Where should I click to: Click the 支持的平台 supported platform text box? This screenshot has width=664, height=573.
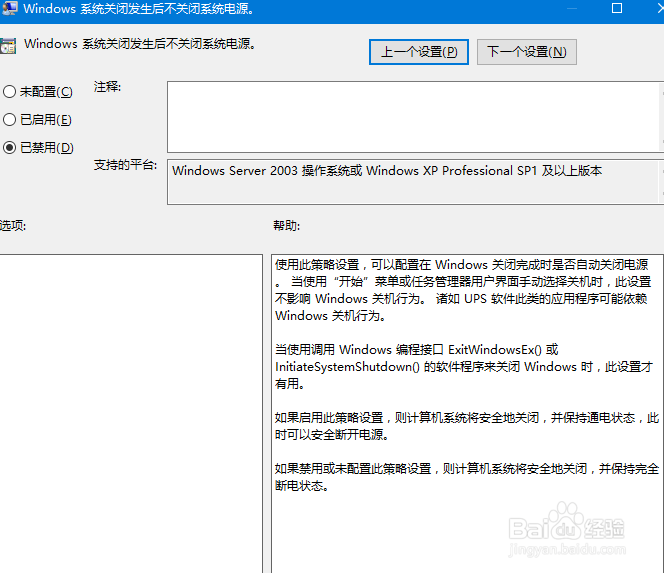[415, 182]
